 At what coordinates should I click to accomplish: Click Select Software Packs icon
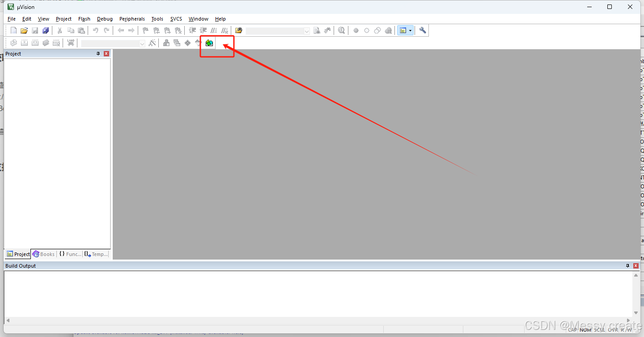(198, 43)
